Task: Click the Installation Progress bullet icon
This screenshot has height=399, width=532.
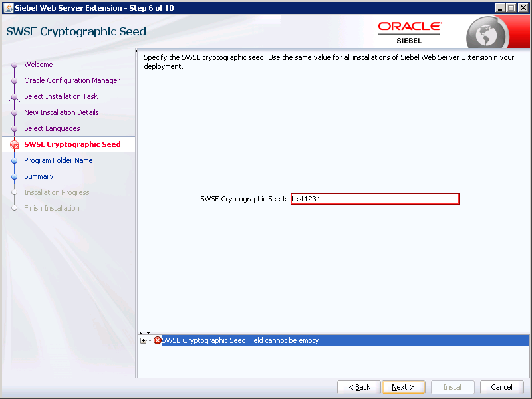Action: [x=14, y=192]
